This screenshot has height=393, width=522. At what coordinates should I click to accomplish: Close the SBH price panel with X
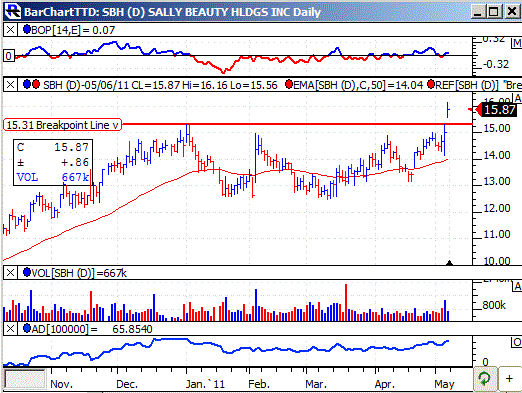10,85
